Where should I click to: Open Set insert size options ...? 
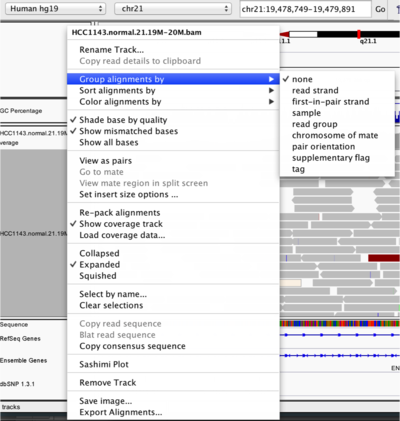(x=173, y=194)
